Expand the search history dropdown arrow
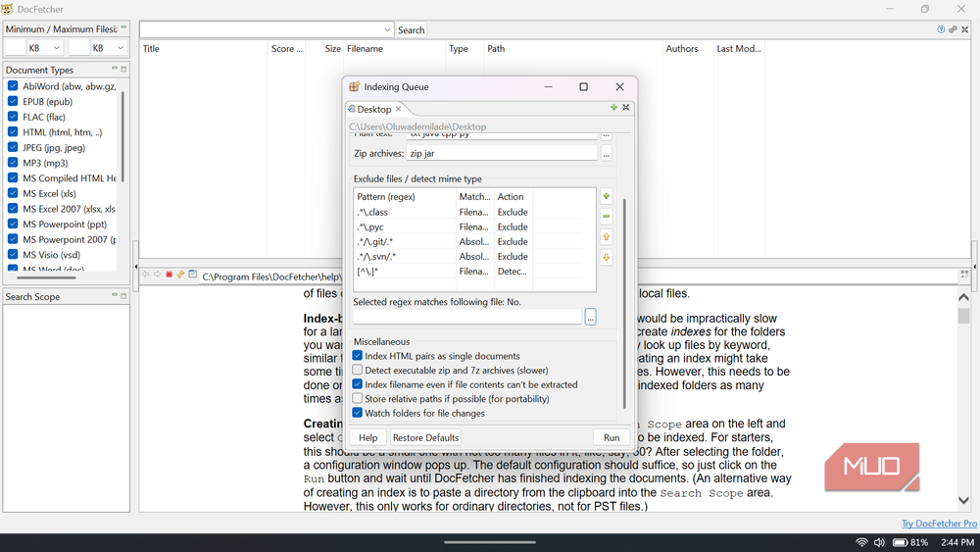The image size is (980, 552). (387, 29)
